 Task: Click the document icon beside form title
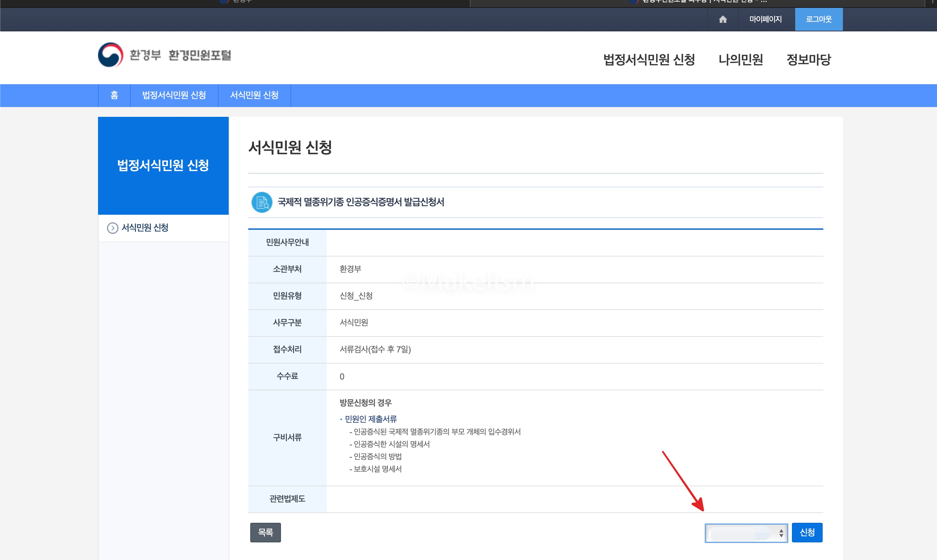[x=262, y=202]
